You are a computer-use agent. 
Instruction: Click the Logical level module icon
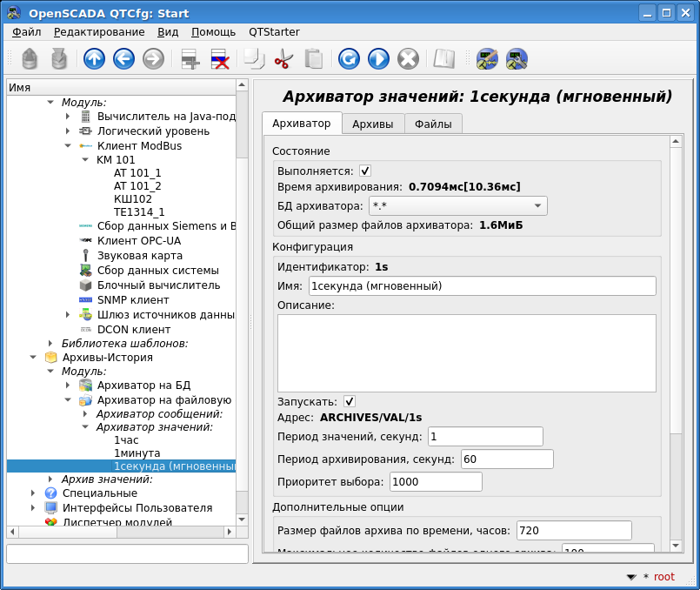86,131
